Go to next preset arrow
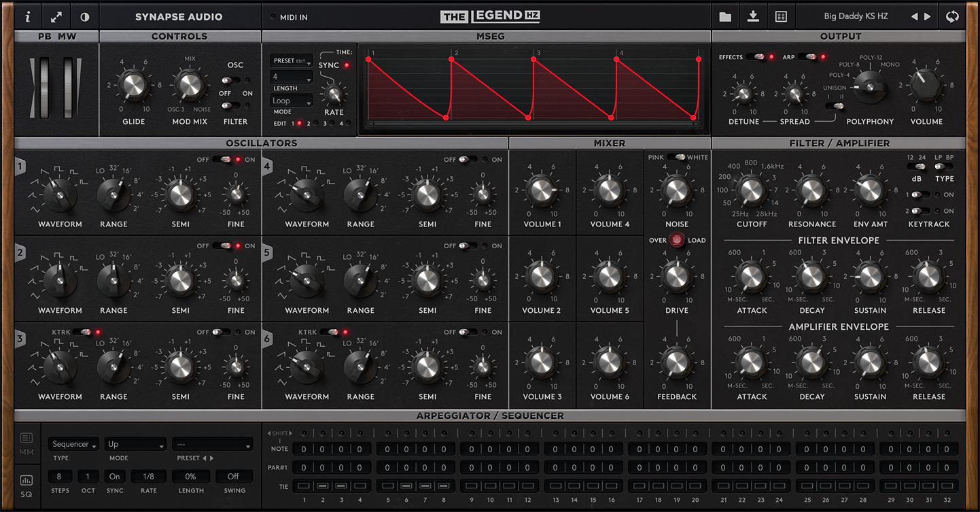Viewport: 980px width, 512px height. [x=928, y=17]
